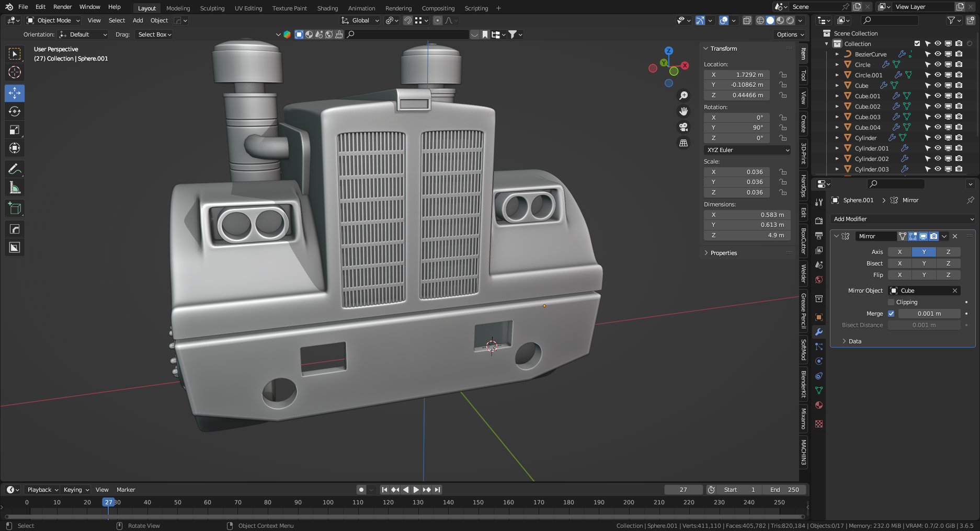The height and width of the screenshot is (531, 980).
Task: Open the HardOps sidebar tab
Action: click(804, 186)
